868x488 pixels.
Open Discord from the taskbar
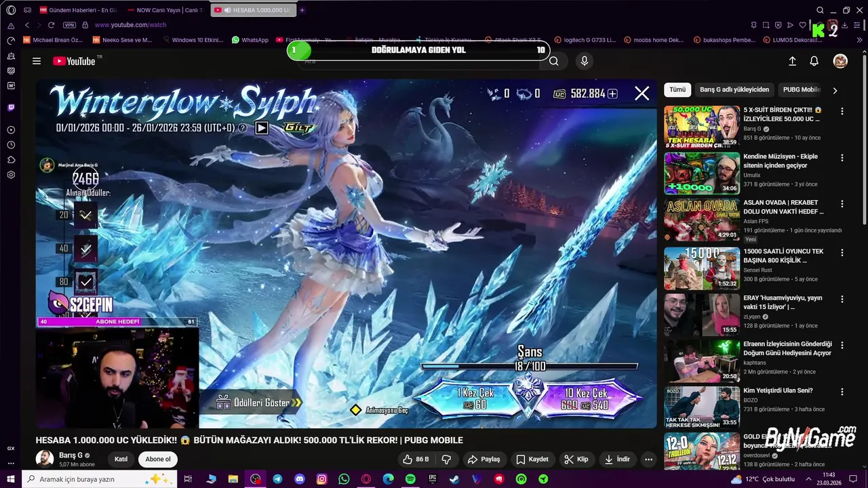tap(300, 479)
